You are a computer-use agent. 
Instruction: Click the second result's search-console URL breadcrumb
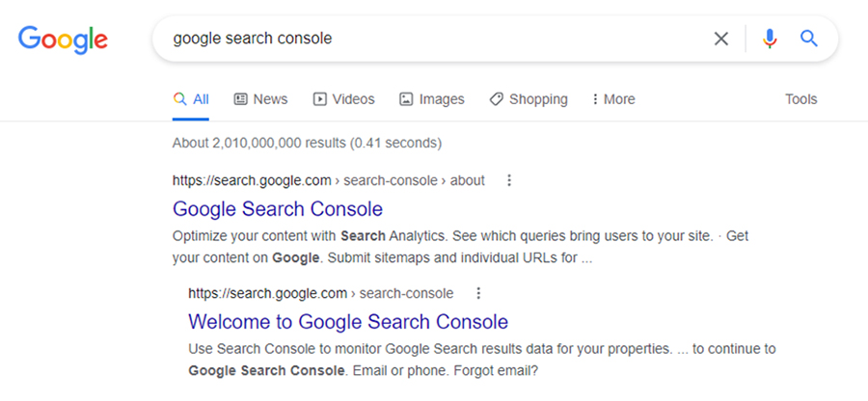coord(406,293)
